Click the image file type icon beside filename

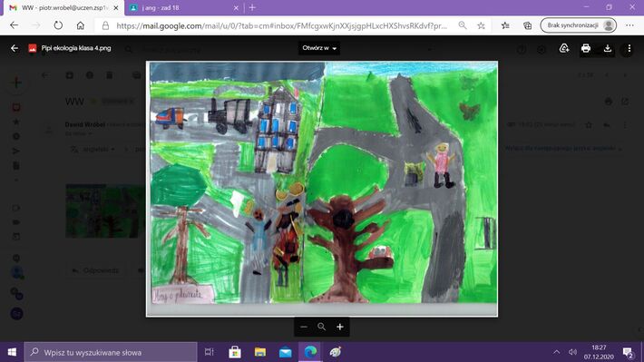click(x=33, y=48)
